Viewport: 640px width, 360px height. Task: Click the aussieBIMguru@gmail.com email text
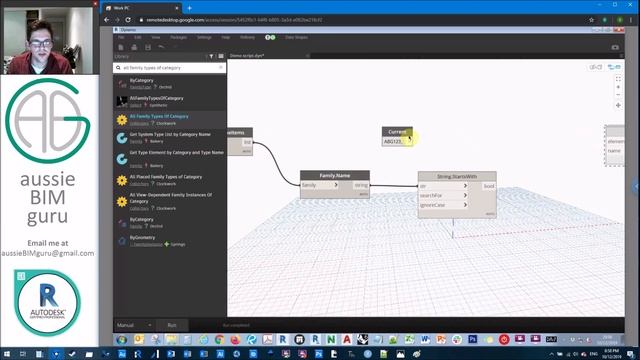click(48, 253)
